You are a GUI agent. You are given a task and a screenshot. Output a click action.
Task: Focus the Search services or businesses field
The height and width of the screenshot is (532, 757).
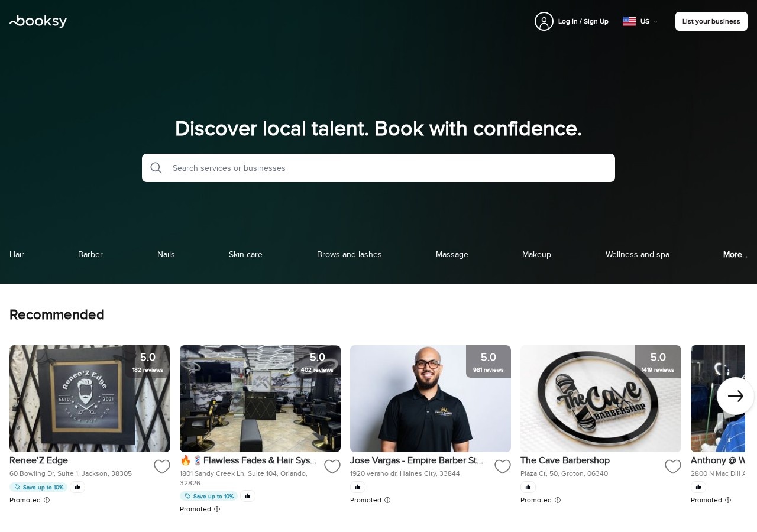coord(378,168)
